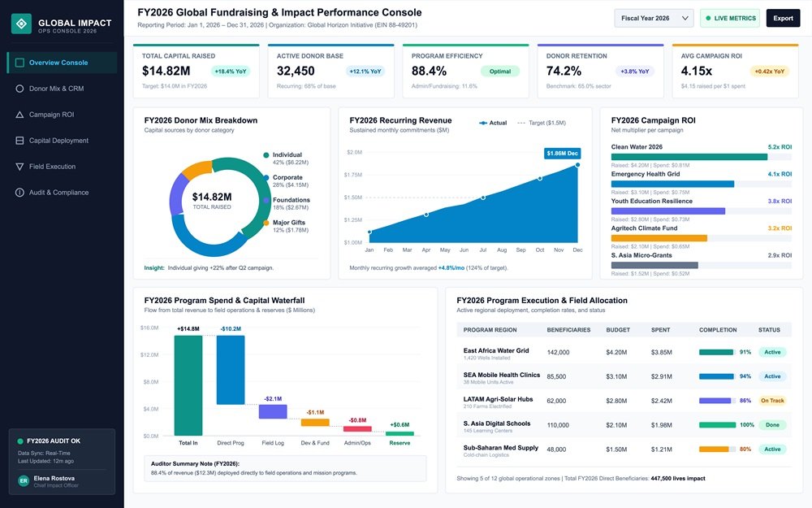Sort by Budget column header
This screenshot has width=812, height=508.
pyautogui.click(x=618, y=330)
